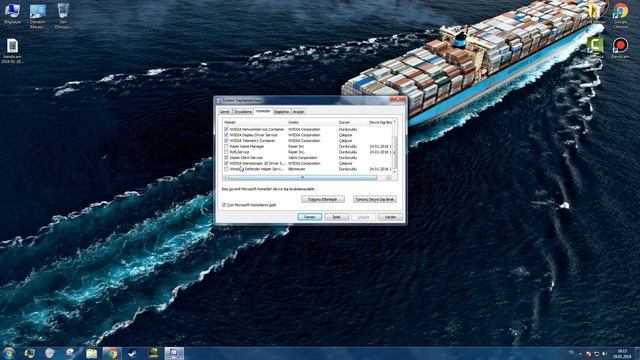This screenshot has width=640, height=360.
Task: Select the bandicam file on the desktop
Action: coord(12,51)
